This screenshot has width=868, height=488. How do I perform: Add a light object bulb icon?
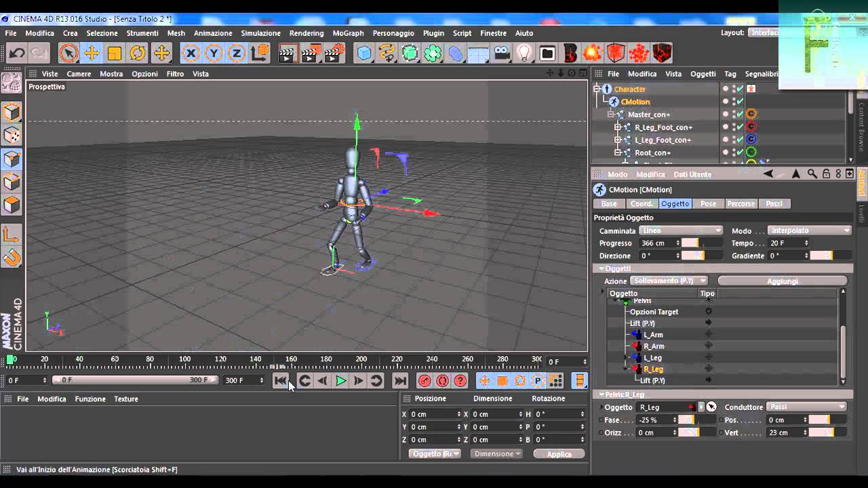pos(524,53)
